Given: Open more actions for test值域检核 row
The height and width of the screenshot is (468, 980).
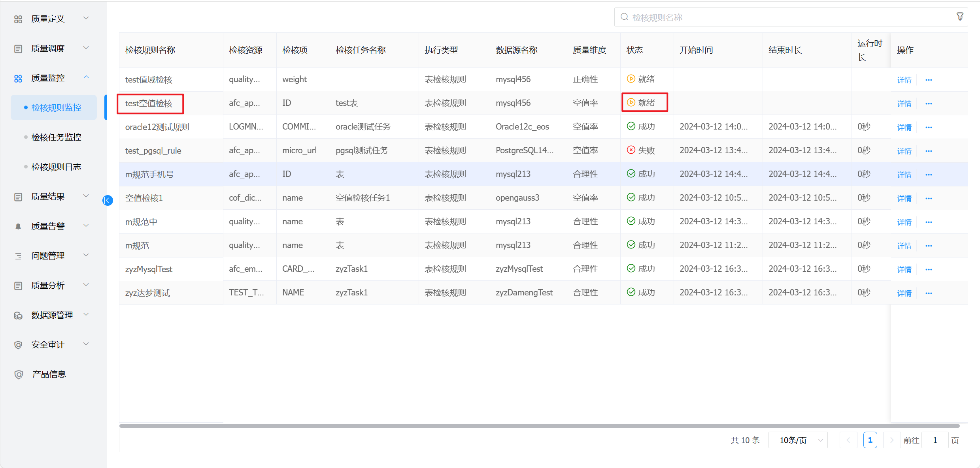Looking at the screenshot, I should click(929, 80).
